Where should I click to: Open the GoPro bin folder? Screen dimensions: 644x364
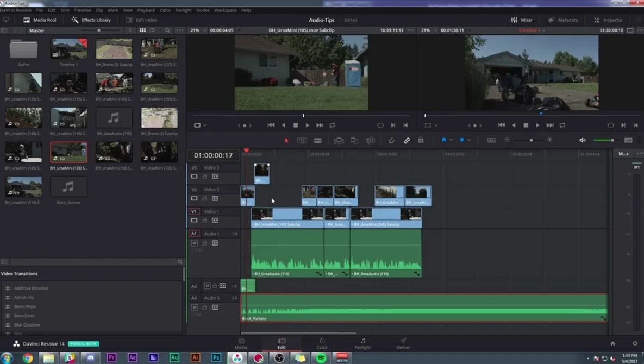(23, 49)
